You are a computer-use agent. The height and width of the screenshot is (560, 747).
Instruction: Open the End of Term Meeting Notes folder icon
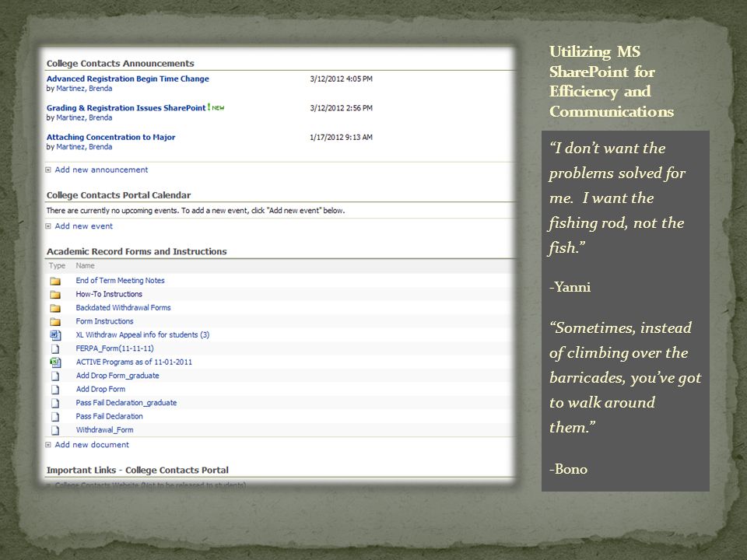tap(55, 281)
